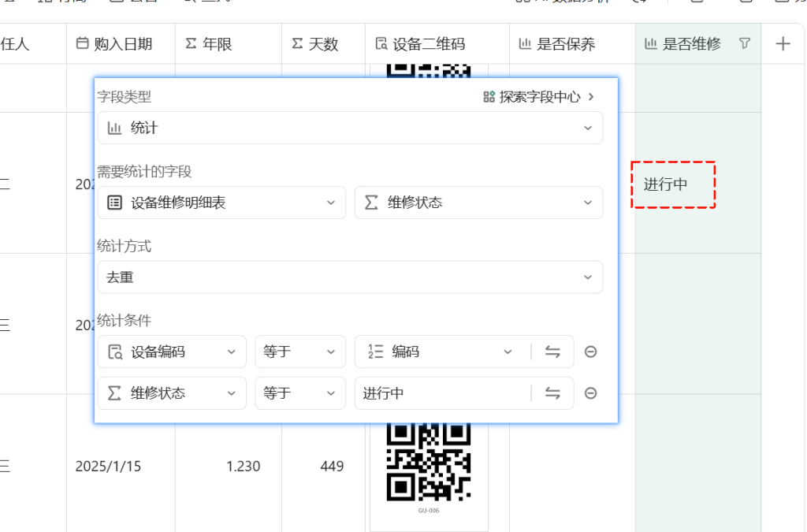The width and height of the screenshot is (807, 532).
Task: Click the grid icon beside 探索字段中心
Action: (489, 97)
